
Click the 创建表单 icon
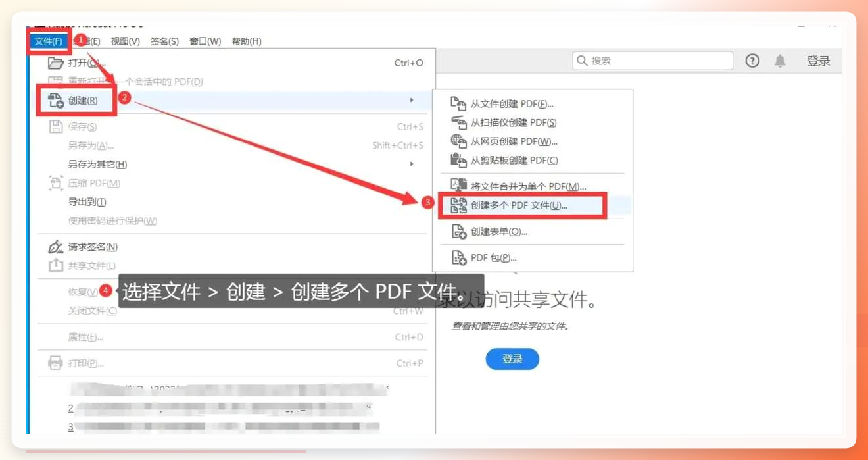coord(458,232)
